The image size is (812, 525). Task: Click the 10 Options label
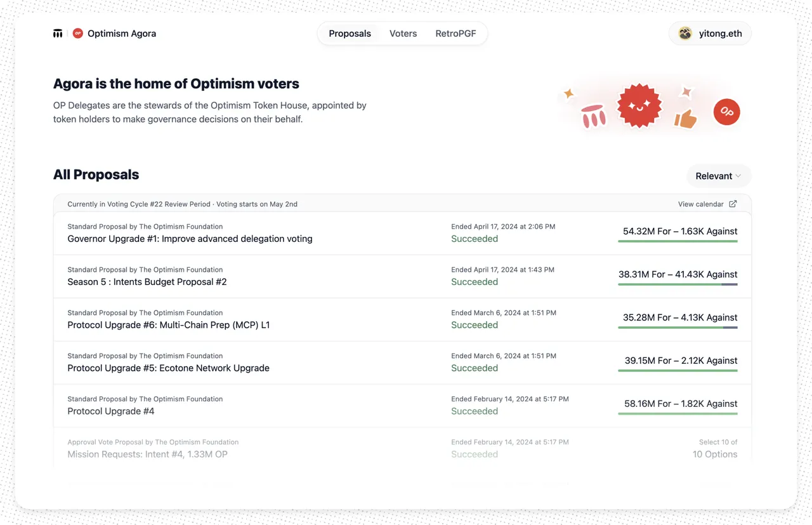pyautogui.click(x=715, y=455)
